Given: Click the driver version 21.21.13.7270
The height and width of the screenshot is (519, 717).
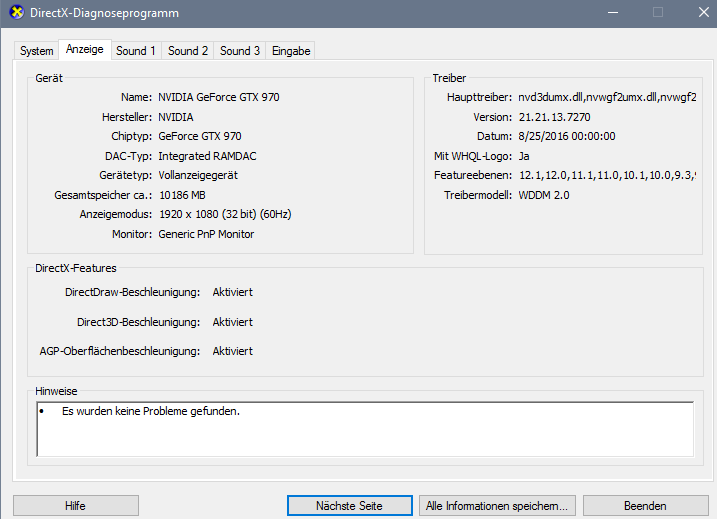Looking at the screenshot, I should coord(554,118).
